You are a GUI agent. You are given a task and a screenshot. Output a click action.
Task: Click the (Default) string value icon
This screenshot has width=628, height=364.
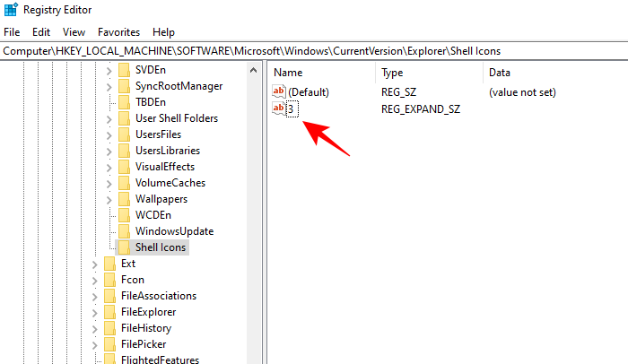[278, 91]
